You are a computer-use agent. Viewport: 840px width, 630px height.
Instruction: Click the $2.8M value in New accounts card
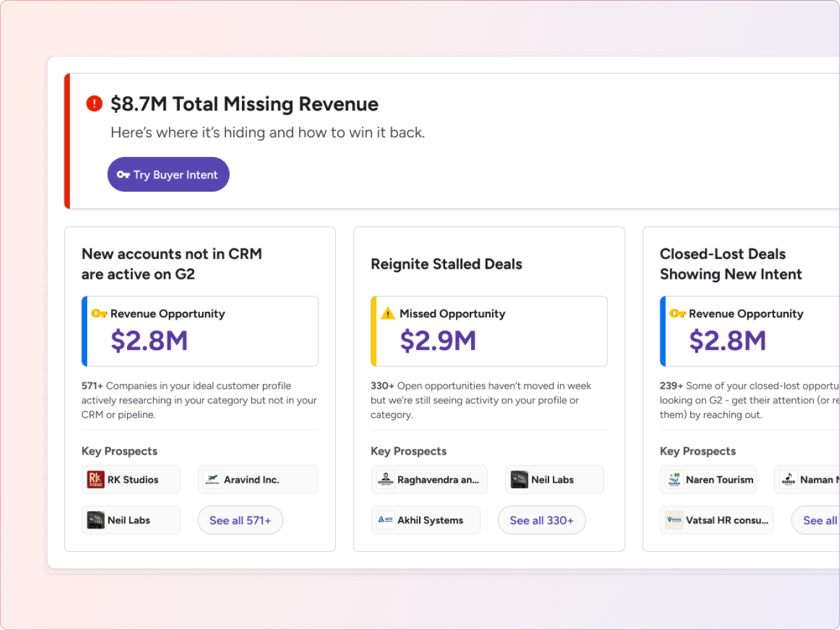point(149,341)
